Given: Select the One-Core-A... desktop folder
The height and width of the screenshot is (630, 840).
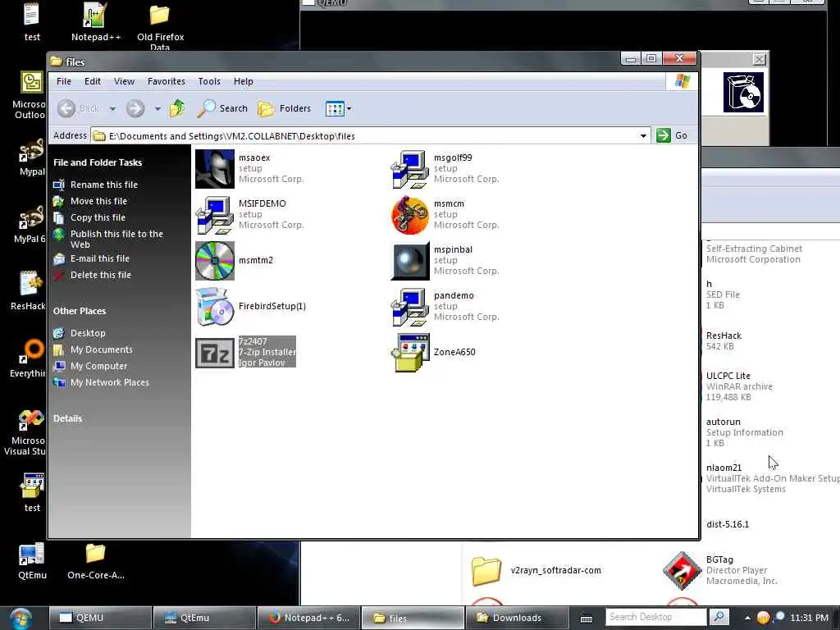Looking at the screenshot, I should 96,561.
